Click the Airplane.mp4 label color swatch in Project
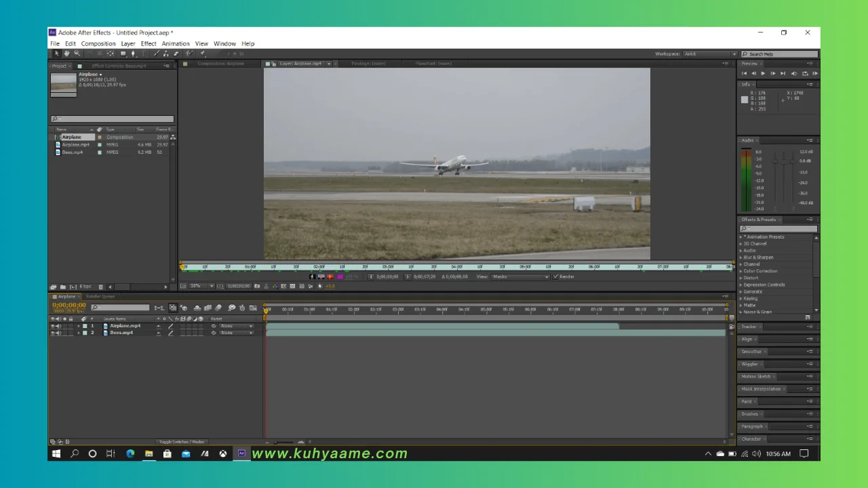The width and height of the screenshot is (868, 488). point(100,144)
